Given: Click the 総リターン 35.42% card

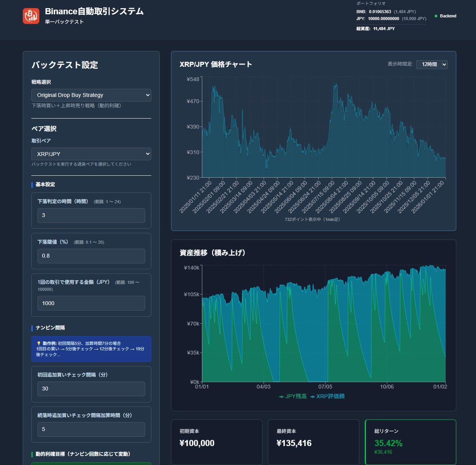Looking at the screenshot, I should (x=411, y=442).
